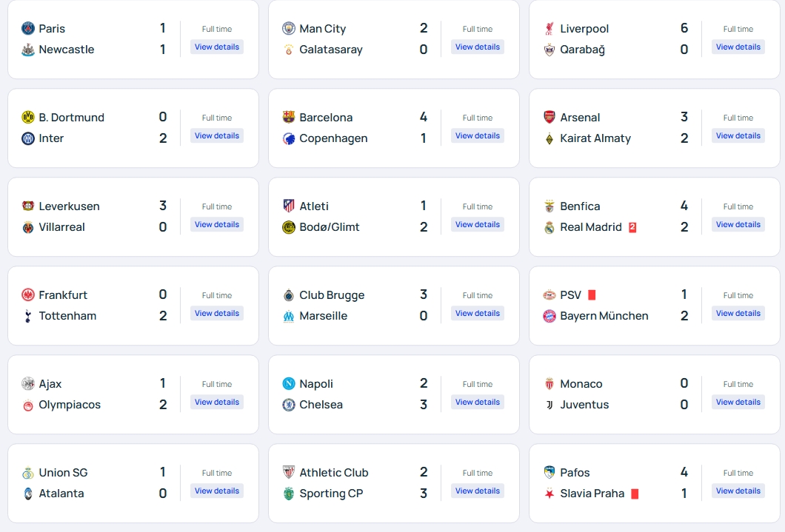Click the Napoli club crest
This screenshot has height=532, width=785.
point(289,384)
